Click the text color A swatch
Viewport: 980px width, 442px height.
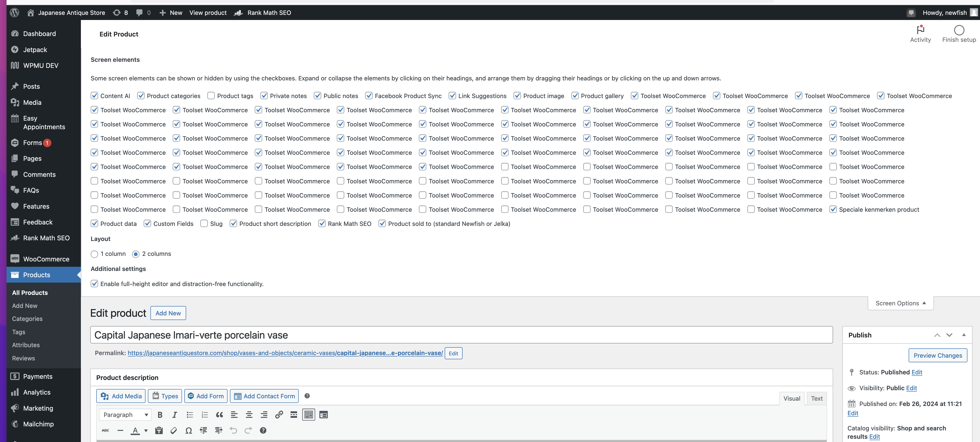click(x=135, y=430)
